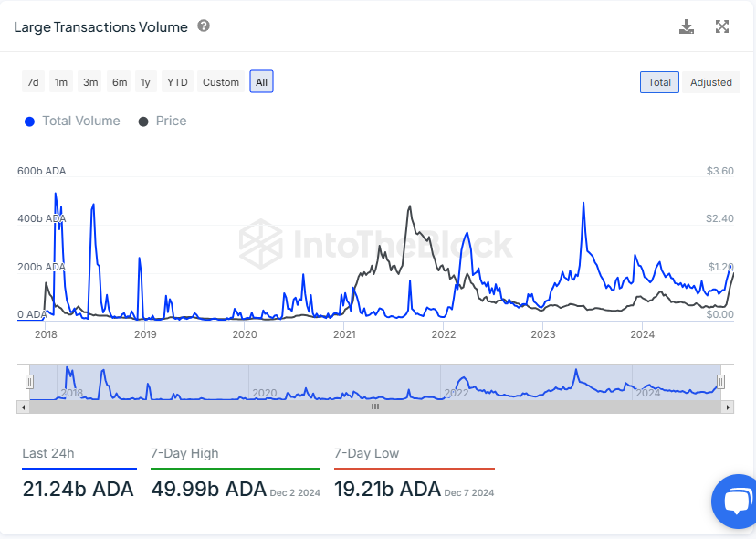The image size is (756, 539).
Task: Select the YTD time range
Action: pos(177,82)
